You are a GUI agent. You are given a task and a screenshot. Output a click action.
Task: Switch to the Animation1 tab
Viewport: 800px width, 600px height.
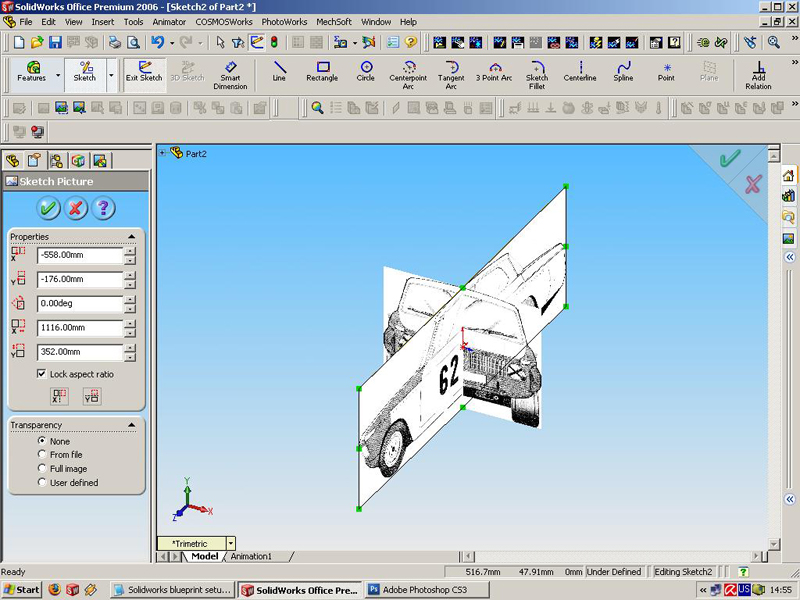pos(250,557)
